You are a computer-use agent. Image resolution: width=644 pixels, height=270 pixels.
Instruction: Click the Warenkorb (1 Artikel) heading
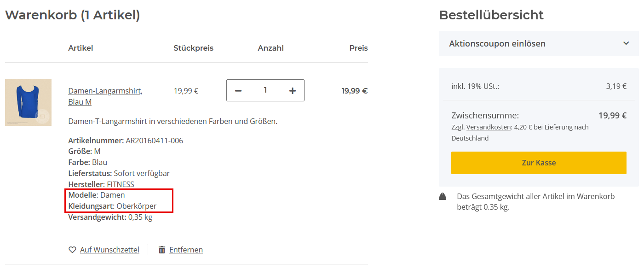(72, 15)
